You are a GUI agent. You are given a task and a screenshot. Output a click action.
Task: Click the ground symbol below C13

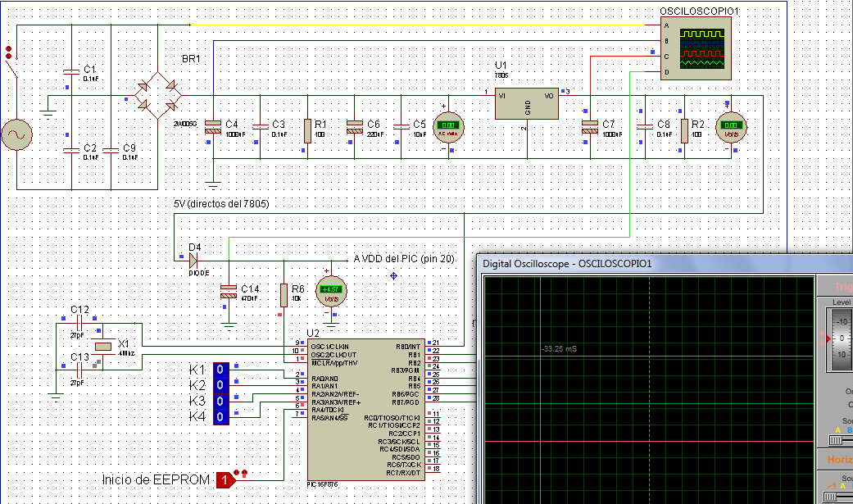click(x=56, y=397)
